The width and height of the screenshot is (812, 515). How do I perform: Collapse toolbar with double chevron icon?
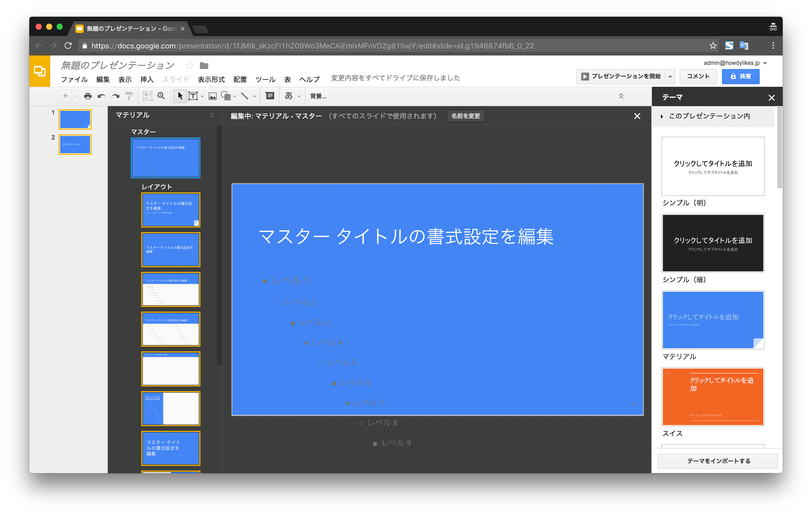click(x=621, y=96)
